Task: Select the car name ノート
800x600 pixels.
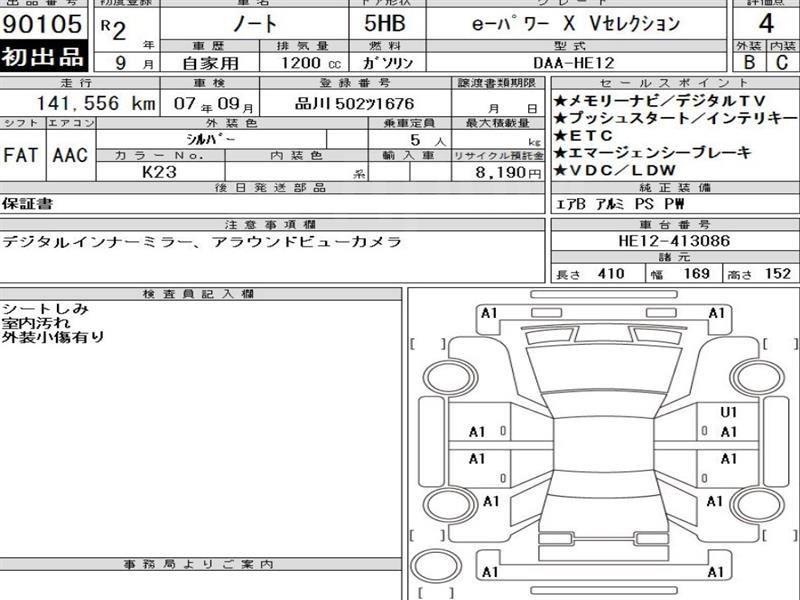Action: pyautogui.click(x=255, y=24)
